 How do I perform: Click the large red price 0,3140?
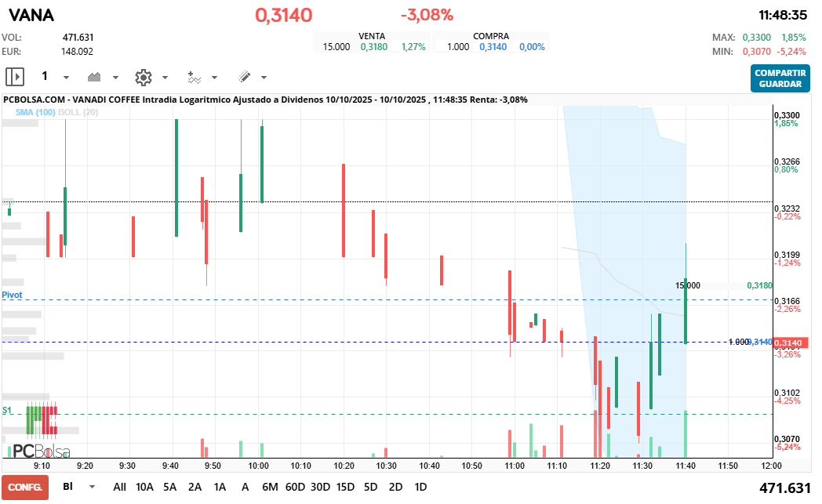pos(284,15)
